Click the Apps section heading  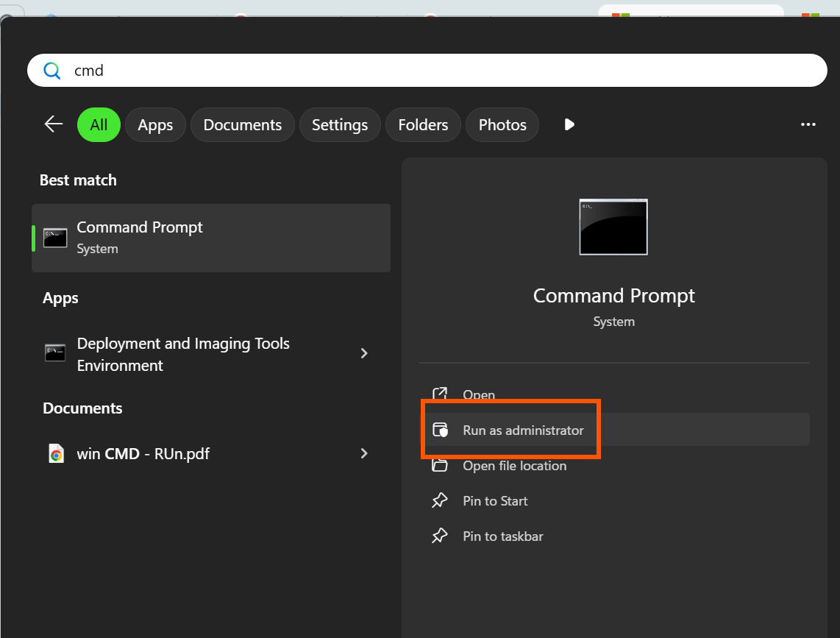tap(60, 298)
